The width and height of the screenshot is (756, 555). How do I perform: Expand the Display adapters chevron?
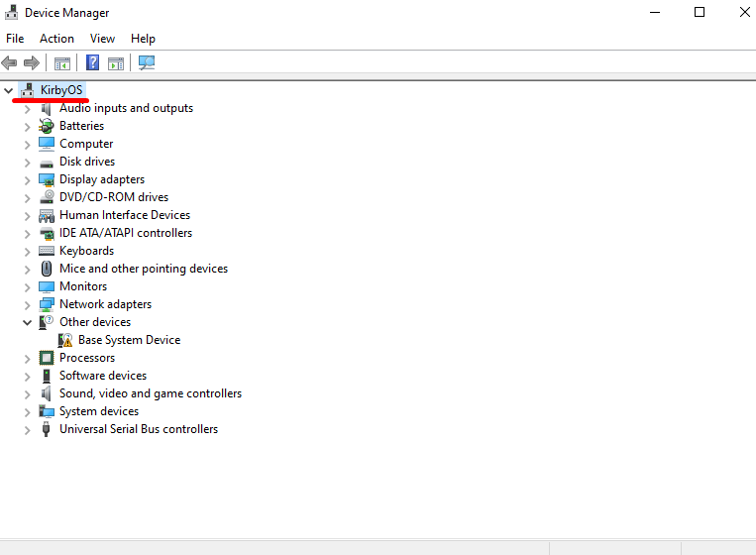pos(28,180)
